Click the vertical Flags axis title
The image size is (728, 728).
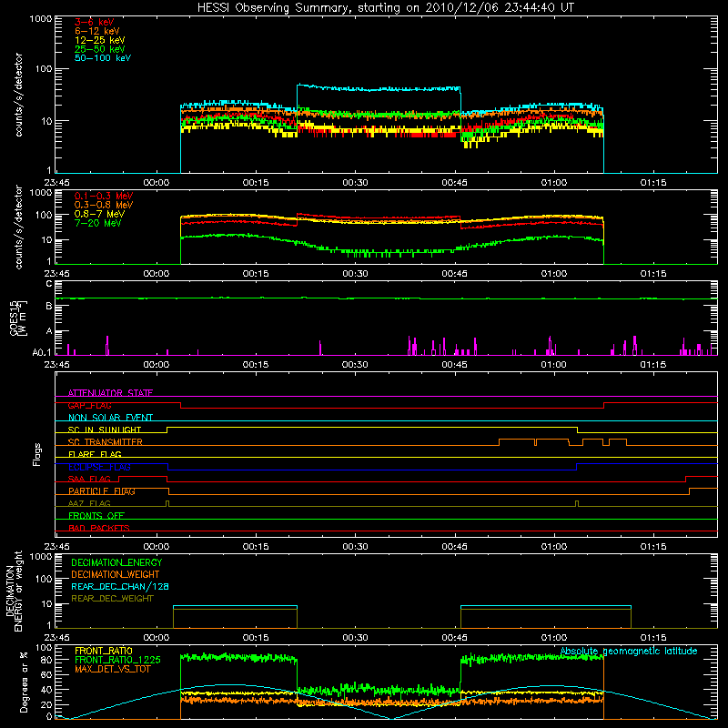click(x=37, y=454)
